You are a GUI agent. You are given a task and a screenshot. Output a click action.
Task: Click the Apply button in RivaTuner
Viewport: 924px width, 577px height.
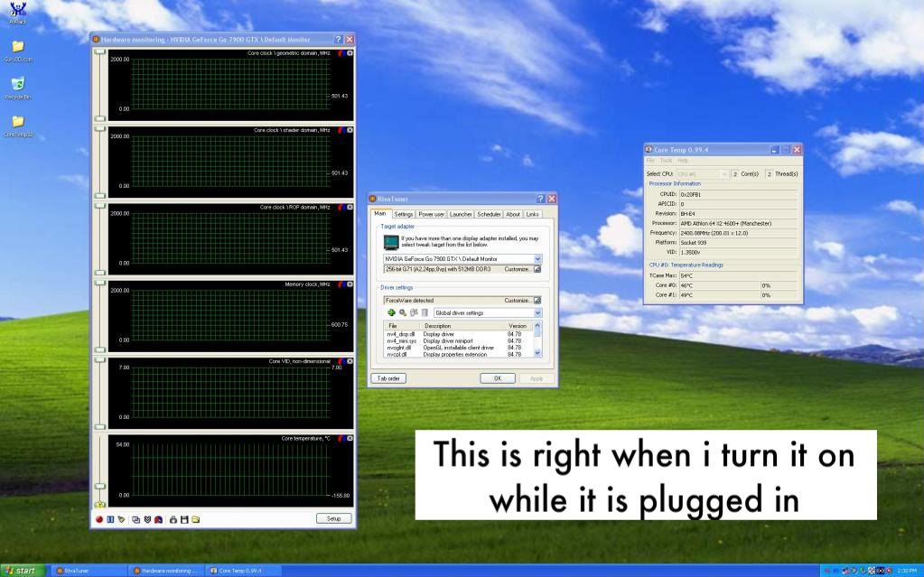[537, 378]
